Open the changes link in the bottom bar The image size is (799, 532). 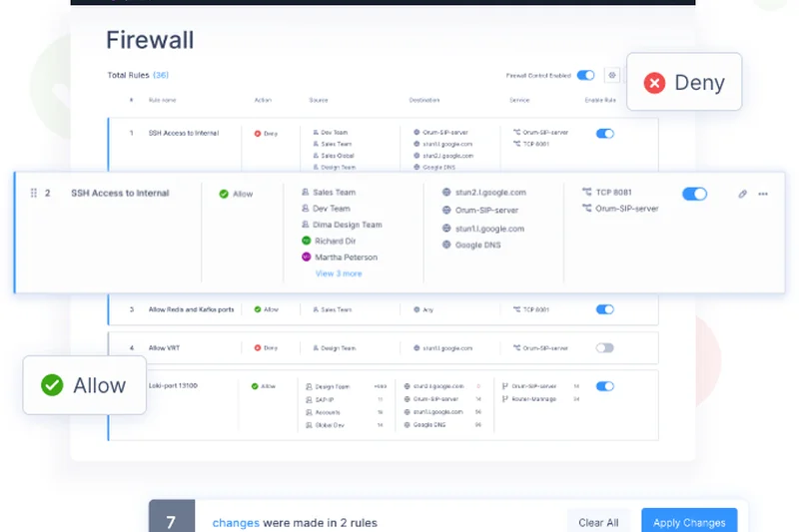coord(236,522)
